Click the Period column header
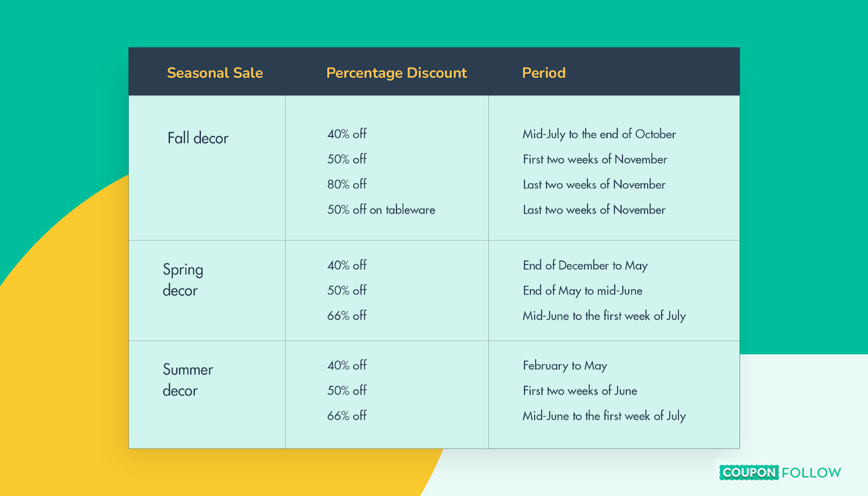 click(544, 73)
